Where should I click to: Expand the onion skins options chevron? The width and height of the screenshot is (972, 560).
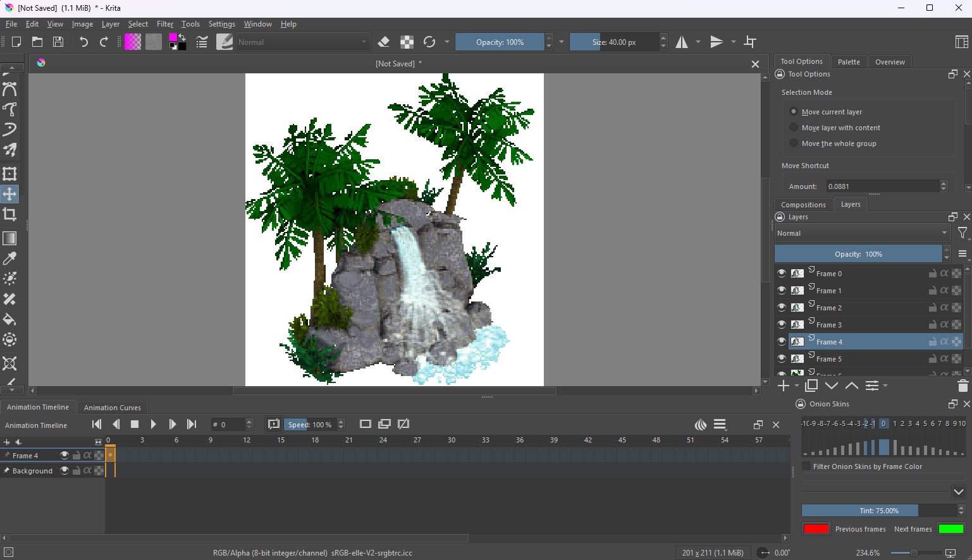pos(958,492)
